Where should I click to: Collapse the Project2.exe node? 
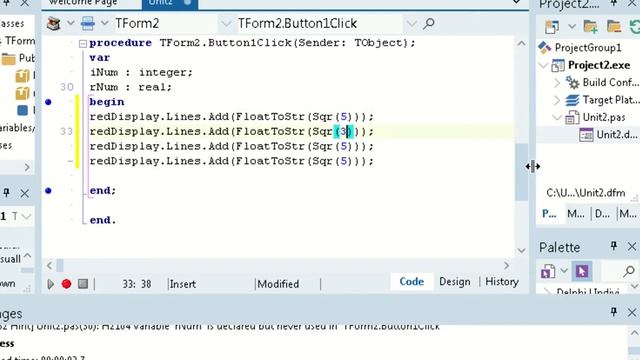coord(543,65)
